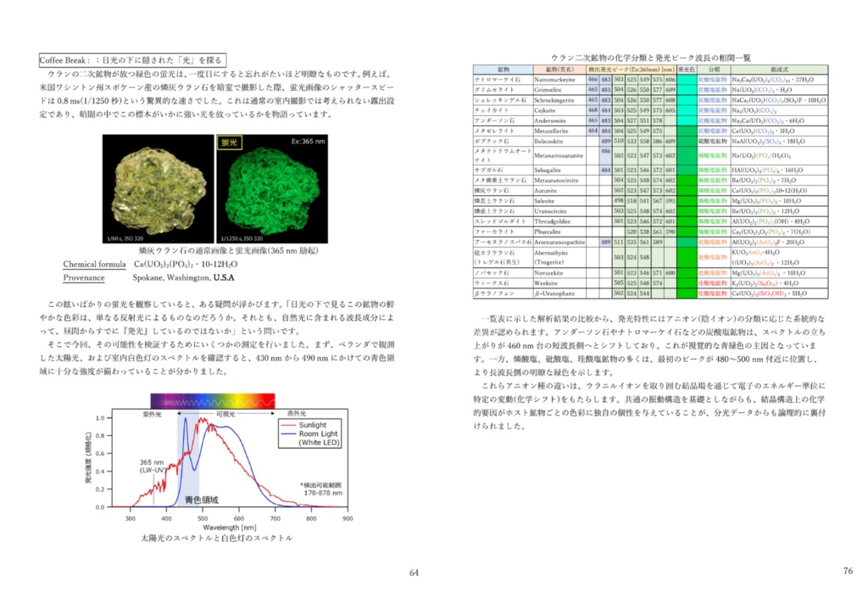The height and width of the screenshot is (614, 868).
Task: Click the yellow '蛍光' label on fluorescence photo
Action: click(229, 142)
